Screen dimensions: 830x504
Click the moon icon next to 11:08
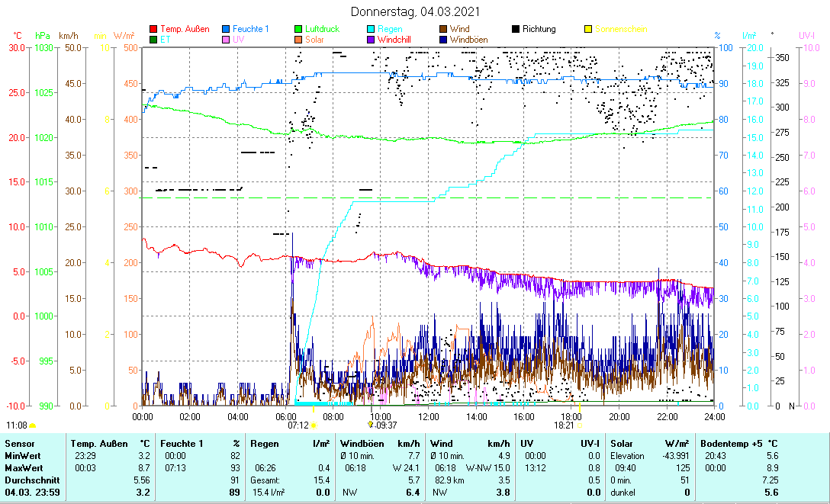(33, 425)
